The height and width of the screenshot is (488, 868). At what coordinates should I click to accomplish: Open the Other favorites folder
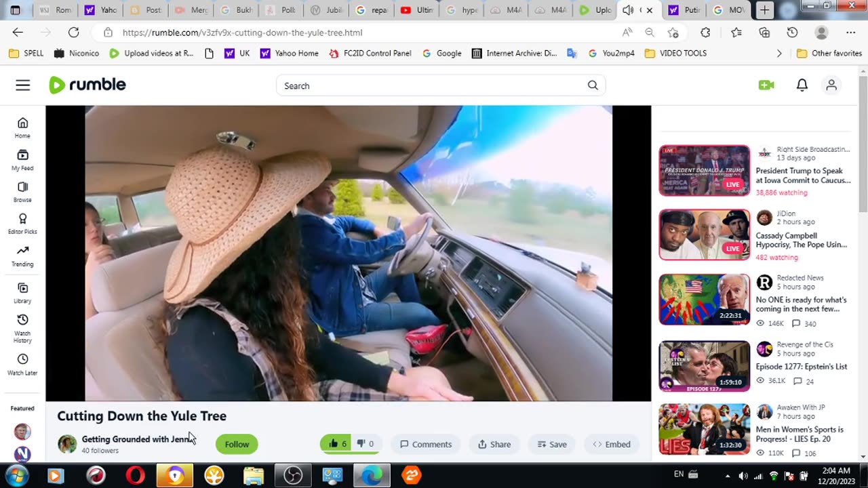click(829, 53)
